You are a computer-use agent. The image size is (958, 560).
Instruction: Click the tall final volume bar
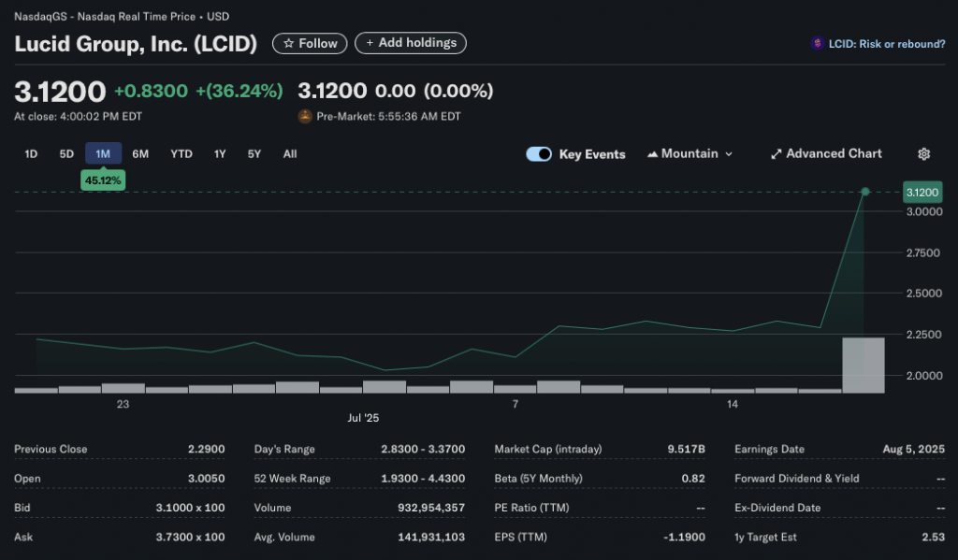pyautogui.click(x=864, y=366)
